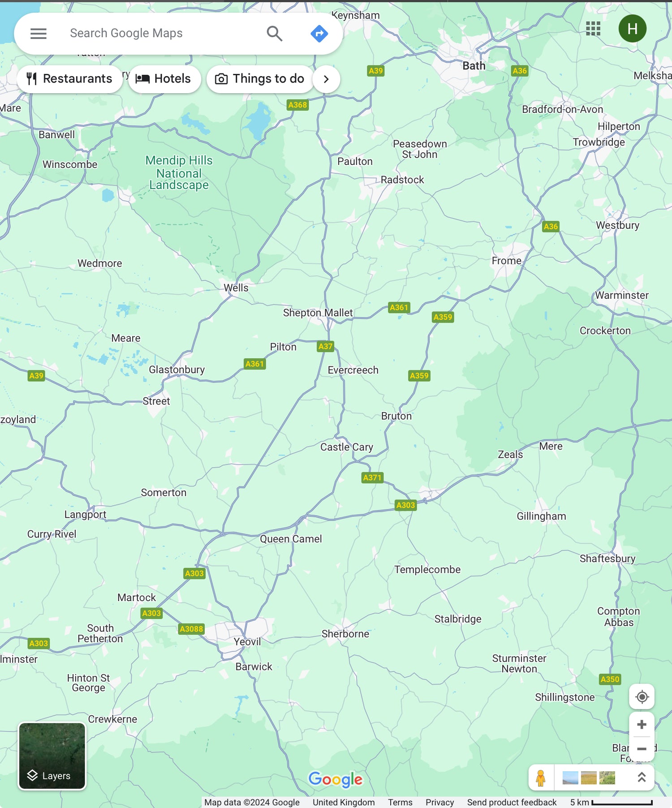Open the hamburger main menu

tap(39, 34)
